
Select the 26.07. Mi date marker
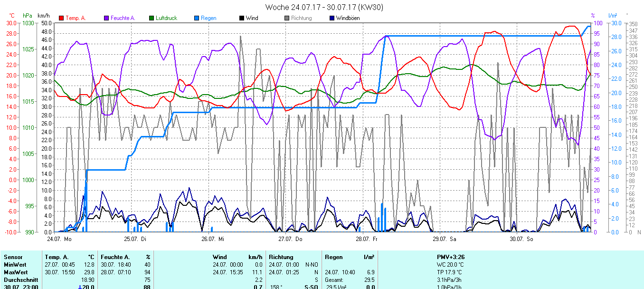click(x=212, y=239)
